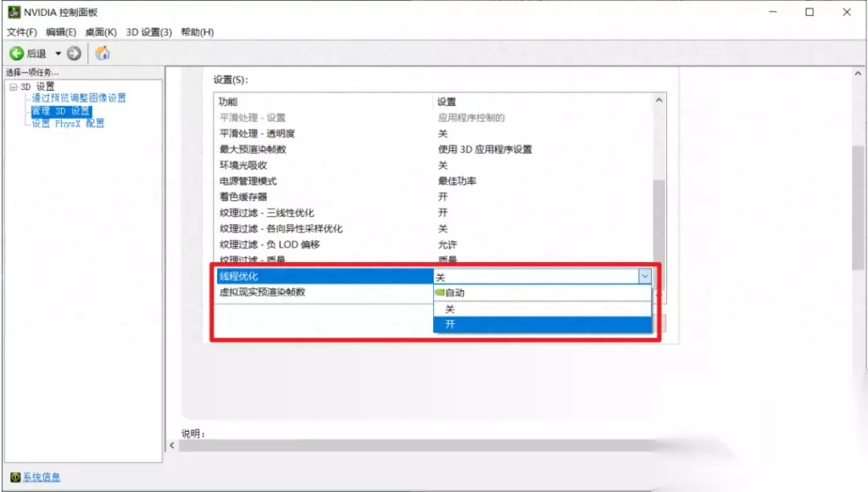868x492 pixels.
Task: Select 开 option in the dropdown list
Action: coord(542,325)
